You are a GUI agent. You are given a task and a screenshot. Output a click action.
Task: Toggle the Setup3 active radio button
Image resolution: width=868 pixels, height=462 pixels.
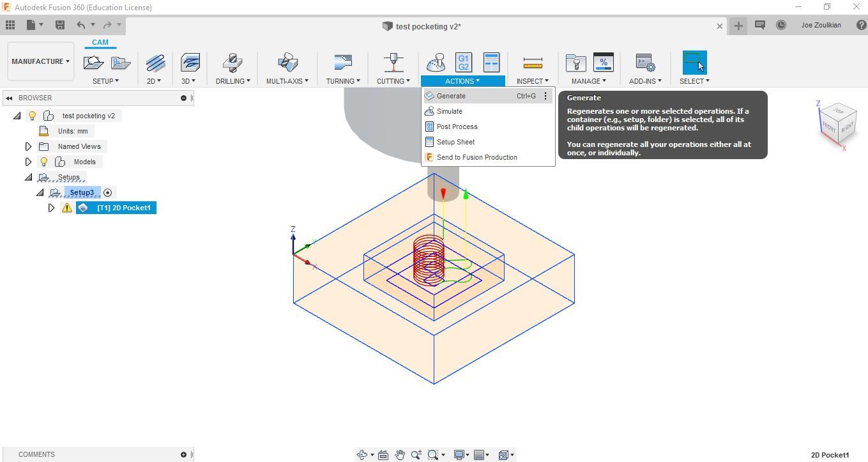point(107,192)
